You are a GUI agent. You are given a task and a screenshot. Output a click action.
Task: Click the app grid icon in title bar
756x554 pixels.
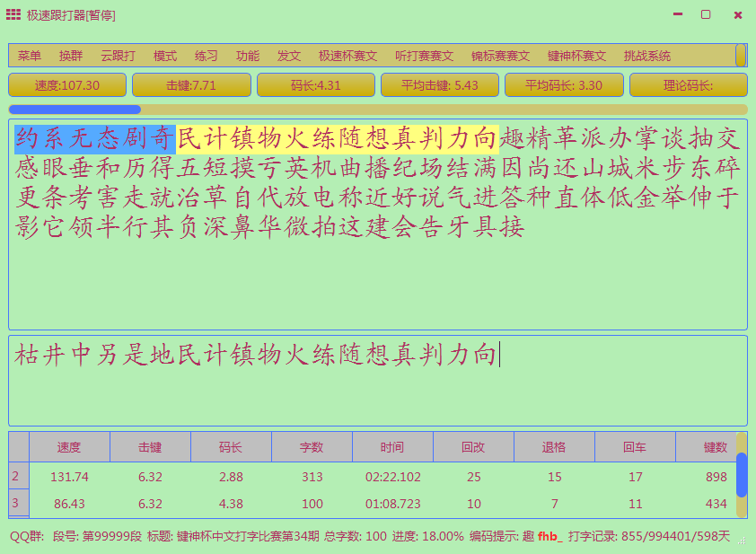tap(13, 14)
